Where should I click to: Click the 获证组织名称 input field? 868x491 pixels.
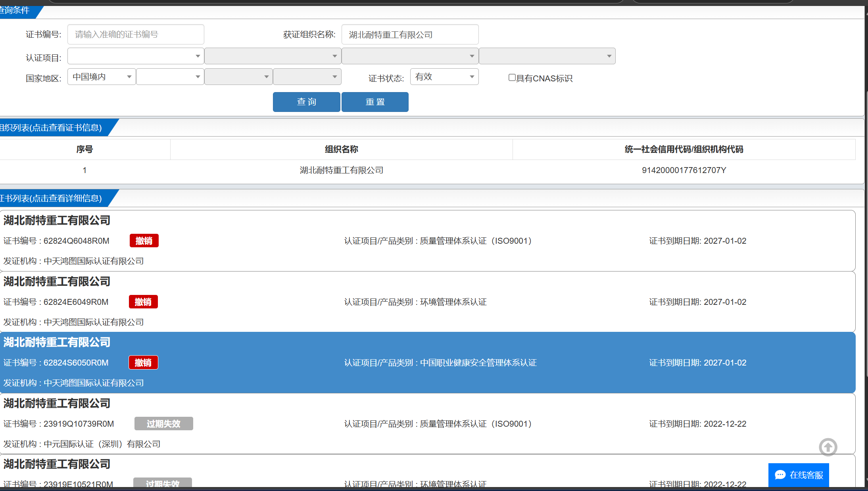click(x=410, y=35)
